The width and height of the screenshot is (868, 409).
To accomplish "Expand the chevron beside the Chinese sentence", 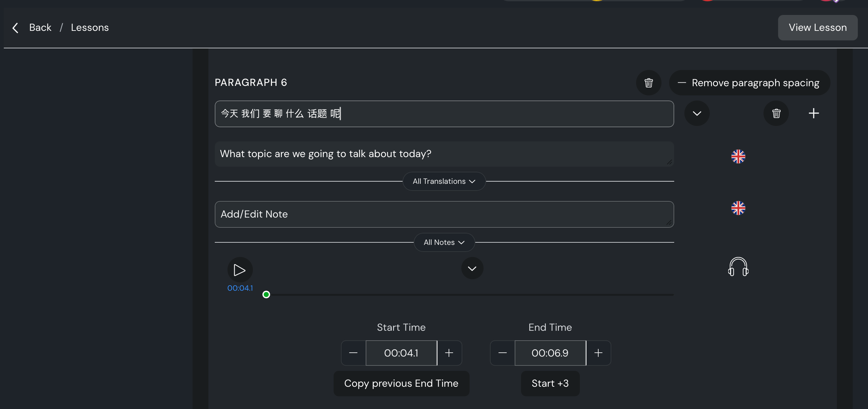I will (x=697, y=113).
